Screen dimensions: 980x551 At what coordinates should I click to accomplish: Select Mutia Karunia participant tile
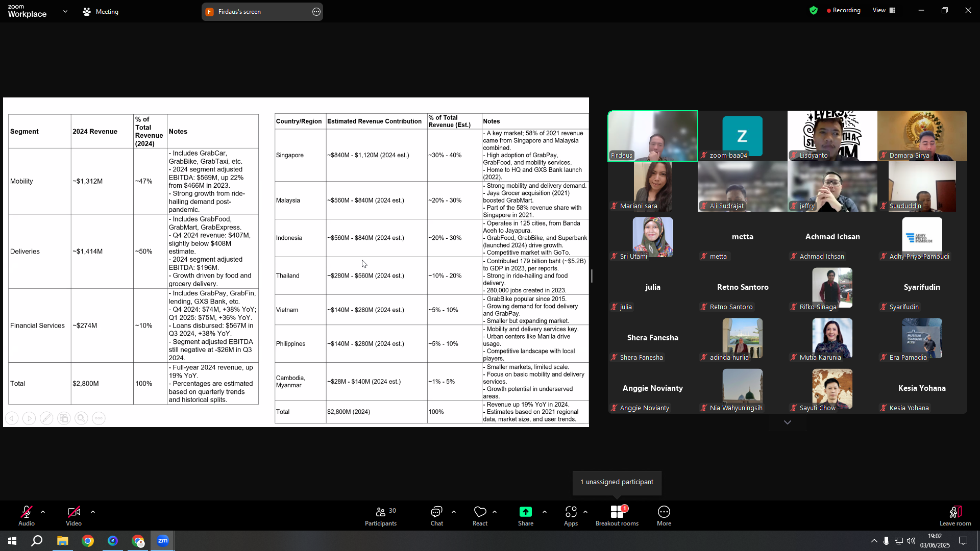[832, 338]
